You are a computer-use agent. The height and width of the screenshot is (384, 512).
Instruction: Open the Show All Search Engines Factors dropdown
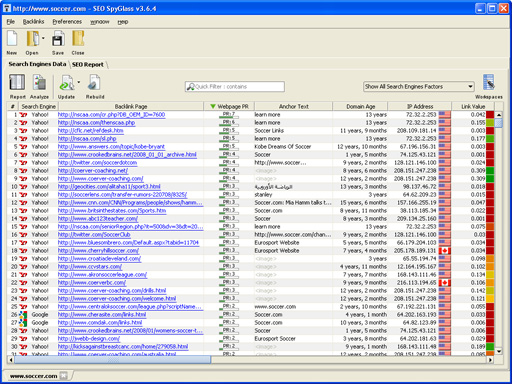tap(419, 87)
